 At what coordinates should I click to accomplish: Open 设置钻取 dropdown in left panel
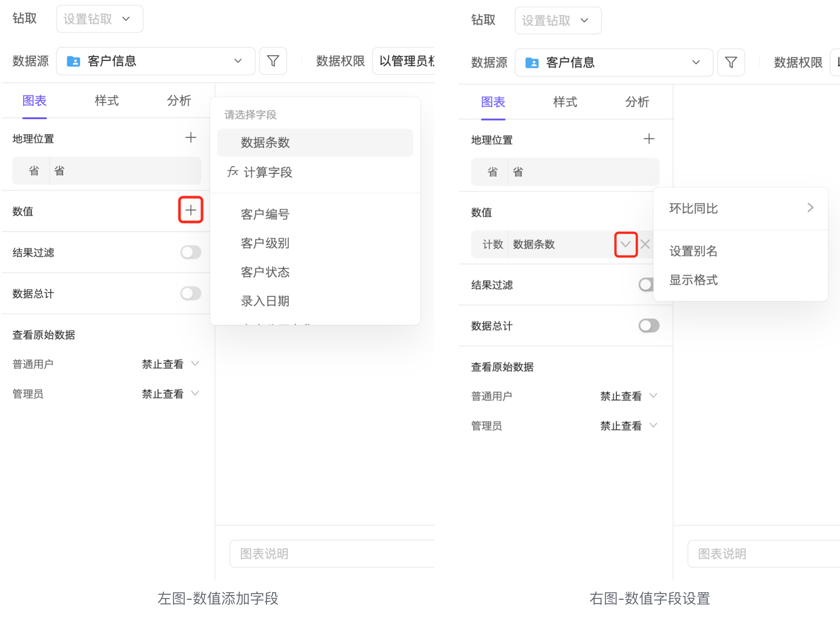[99, 19]
